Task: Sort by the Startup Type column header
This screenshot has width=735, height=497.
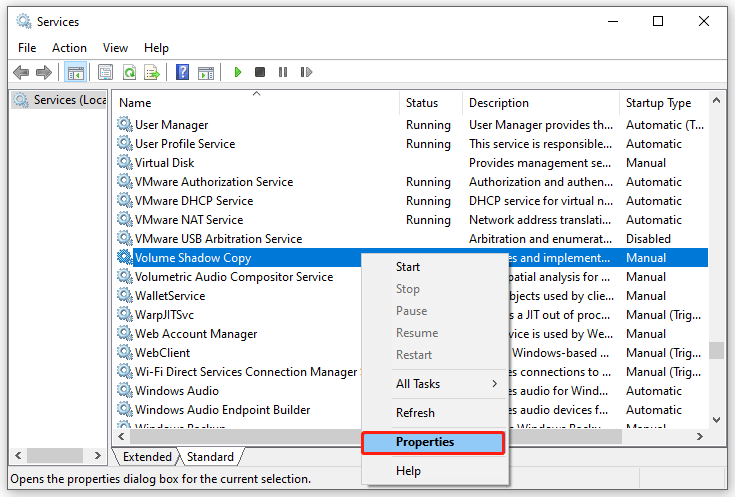Action: [x=658, y=103]
